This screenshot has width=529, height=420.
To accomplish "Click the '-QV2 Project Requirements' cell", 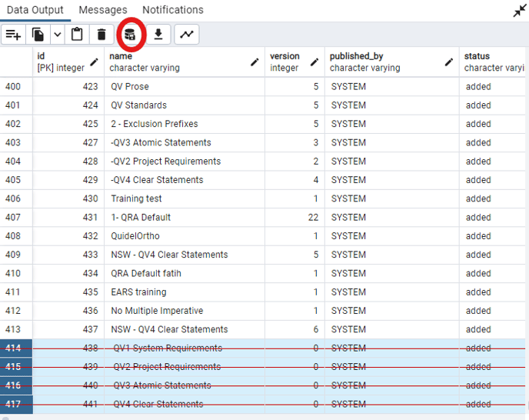I will tap(185, 162).
